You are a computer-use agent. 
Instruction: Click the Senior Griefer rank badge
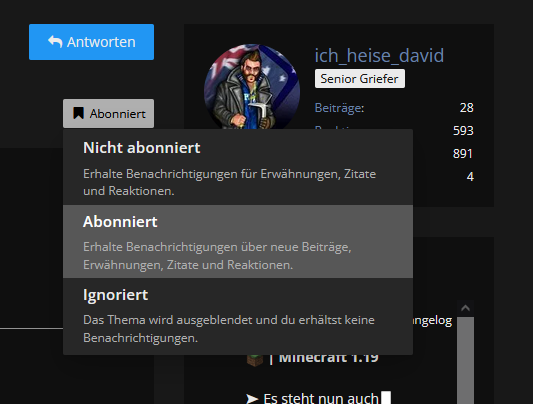coord(360,78)
